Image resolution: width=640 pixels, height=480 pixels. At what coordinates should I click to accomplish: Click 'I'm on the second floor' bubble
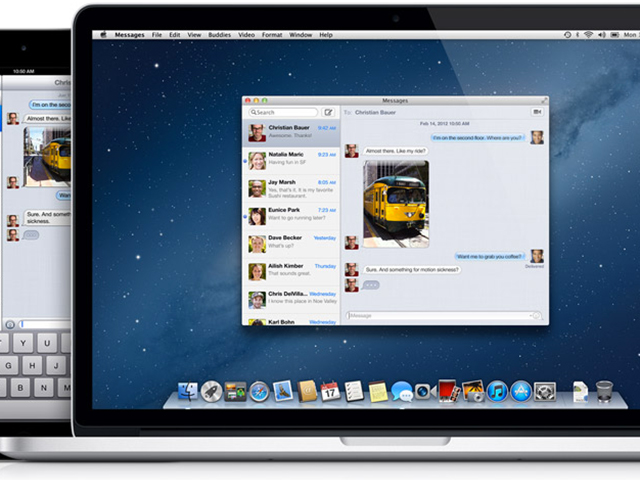pos(478,138)
